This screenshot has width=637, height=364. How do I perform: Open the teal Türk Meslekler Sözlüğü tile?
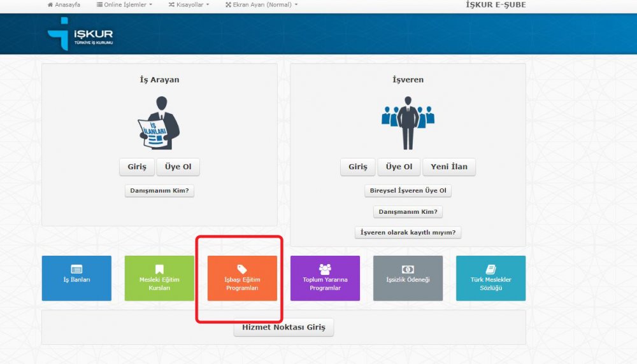490,278
